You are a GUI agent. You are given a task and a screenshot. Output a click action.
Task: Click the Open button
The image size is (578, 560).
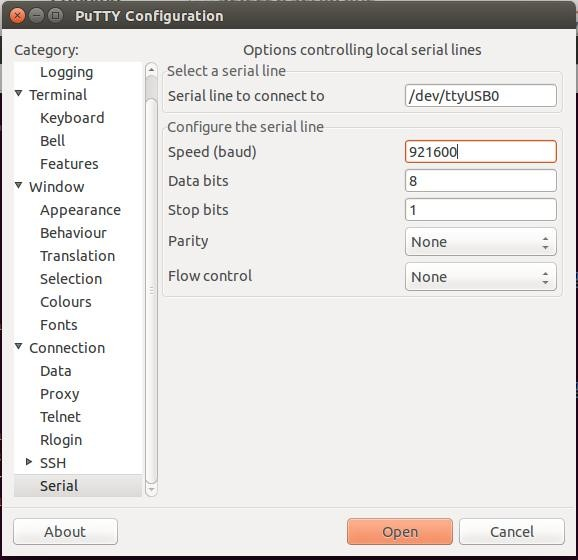point(400,532)
